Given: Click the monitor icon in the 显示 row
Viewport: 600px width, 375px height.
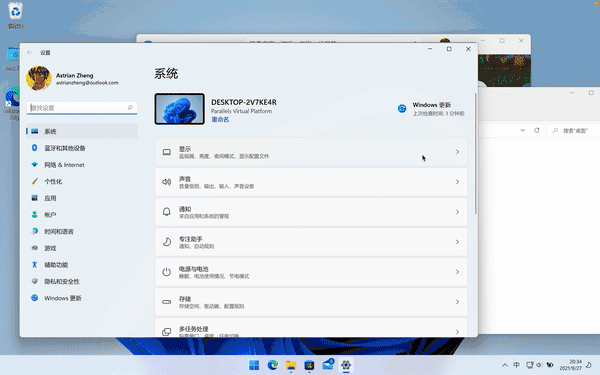Looking at the screenshot, I should (166, 152).
